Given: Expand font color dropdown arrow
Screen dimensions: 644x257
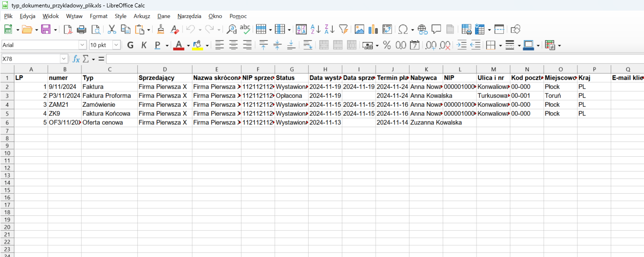Looking at the screenshot, I should [x=188, y=45].
